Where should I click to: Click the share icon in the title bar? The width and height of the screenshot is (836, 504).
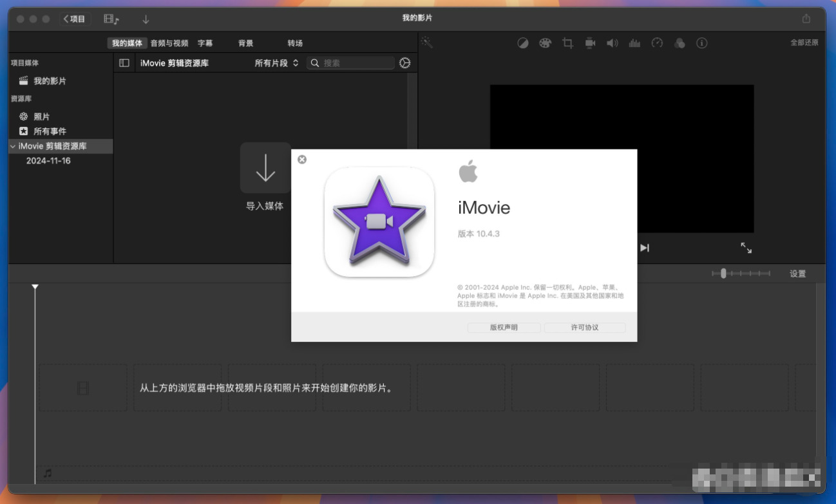806,19
